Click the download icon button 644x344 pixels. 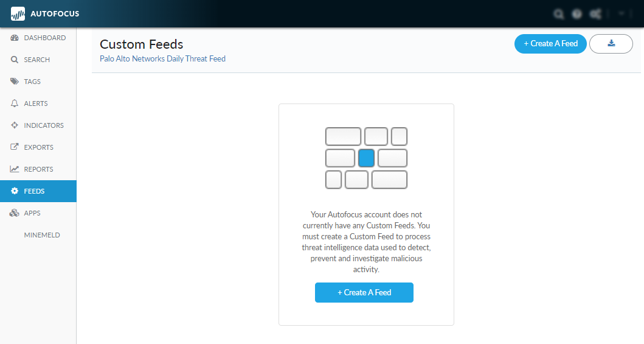611,44
